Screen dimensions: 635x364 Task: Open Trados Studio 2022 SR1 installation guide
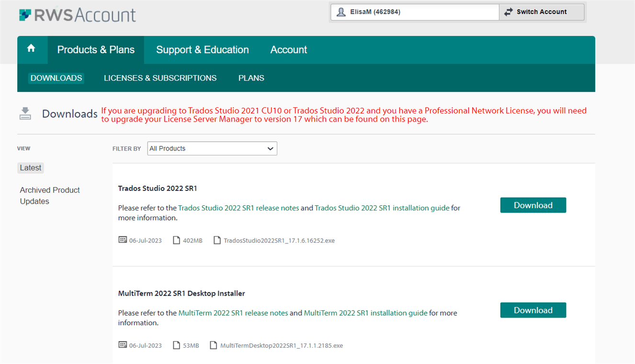[382, 208]
